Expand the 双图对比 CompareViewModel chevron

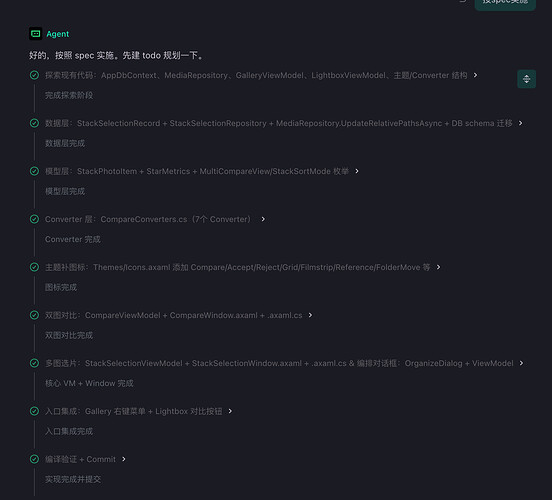(x=310, y=315)
